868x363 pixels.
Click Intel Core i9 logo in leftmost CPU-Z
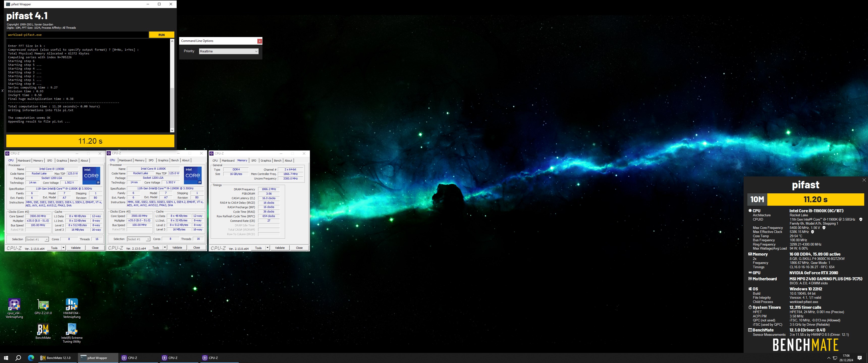click(x=91, y=175)
